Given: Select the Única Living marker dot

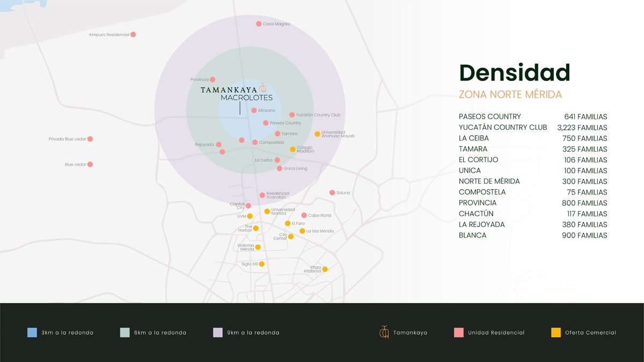Looking at the screenshot, I should (280, 168).
